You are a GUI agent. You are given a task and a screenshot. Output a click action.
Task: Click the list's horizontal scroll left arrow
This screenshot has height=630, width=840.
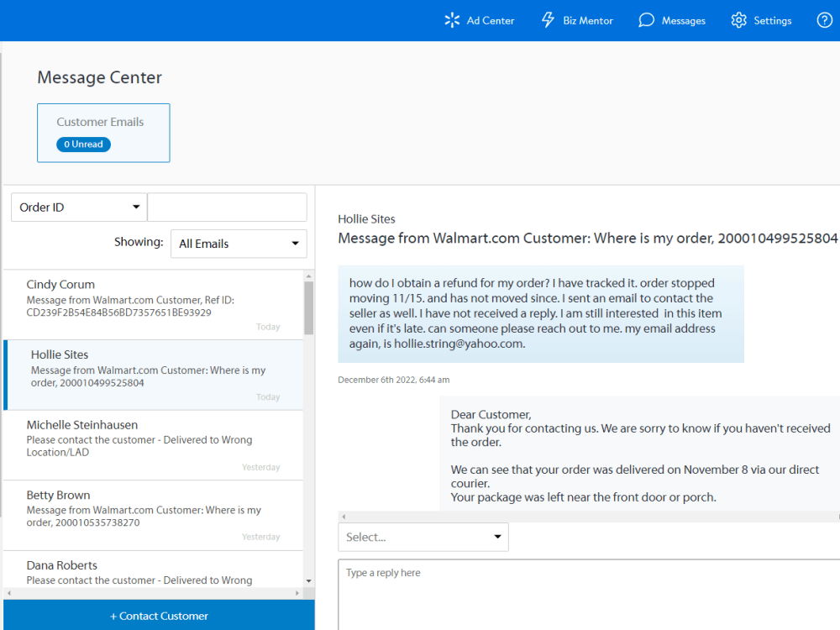point(9,593)
